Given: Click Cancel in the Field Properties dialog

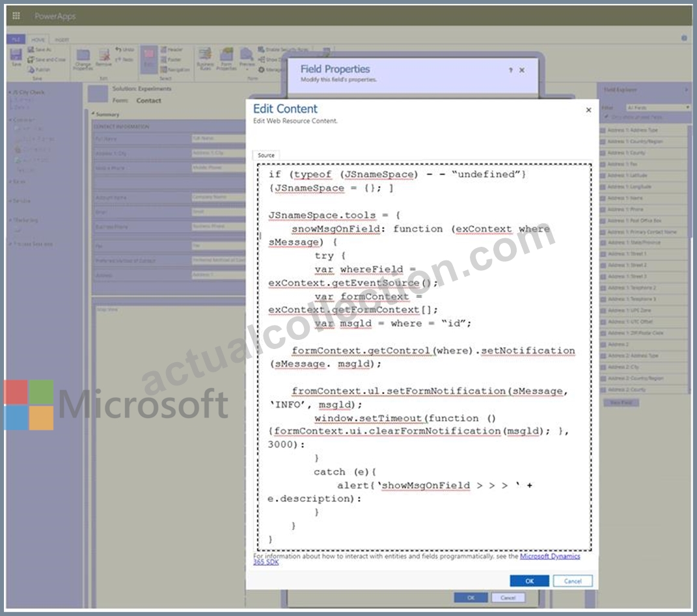Looking at the screenshot, I should pos(508,598).
